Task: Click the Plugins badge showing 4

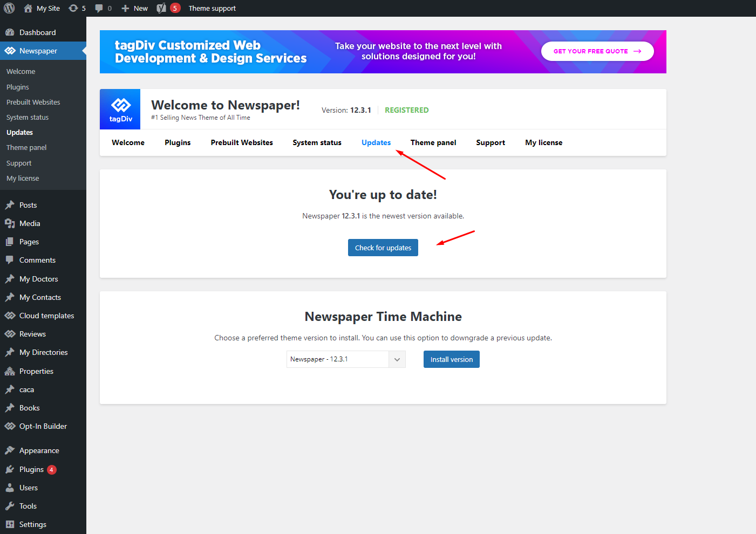Action: click(x=52, y=469)
